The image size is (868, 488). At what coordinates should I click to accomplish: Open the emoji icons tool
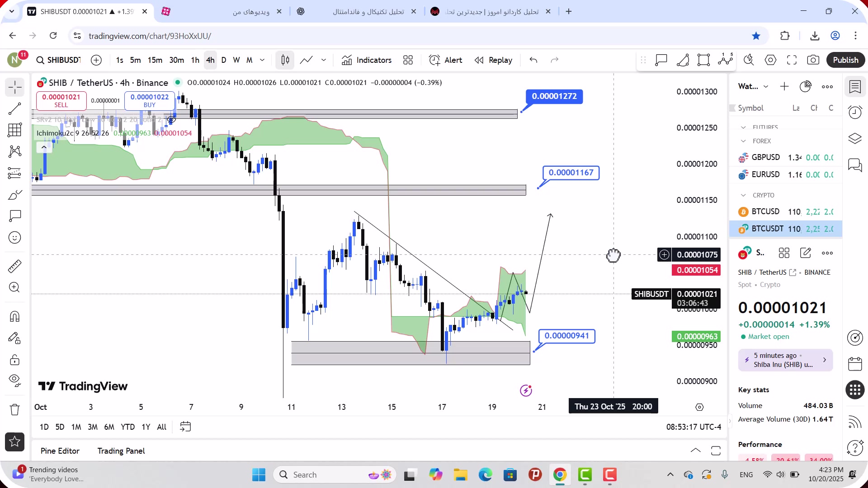tap(14, 238)
